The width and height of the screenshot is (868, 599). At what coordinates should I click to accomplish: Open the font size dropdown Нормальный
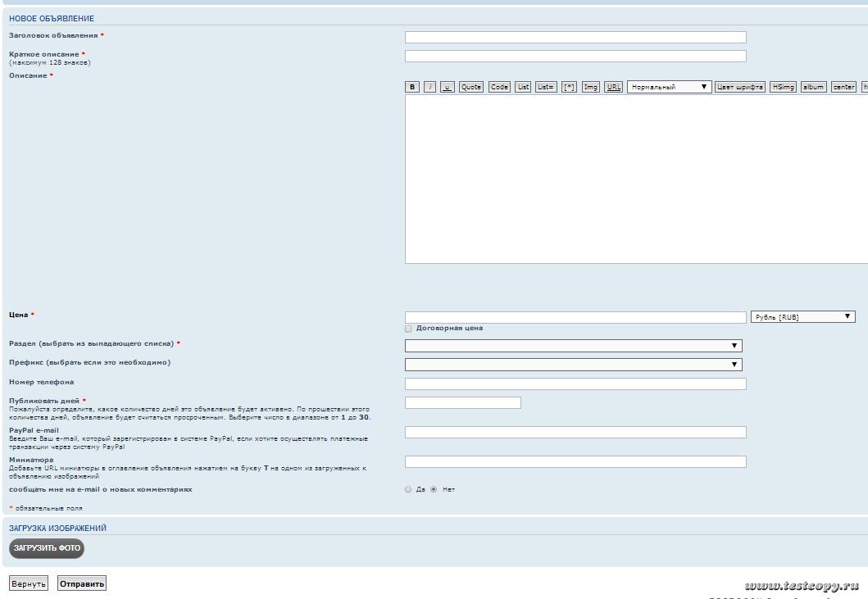pos(669,87)
